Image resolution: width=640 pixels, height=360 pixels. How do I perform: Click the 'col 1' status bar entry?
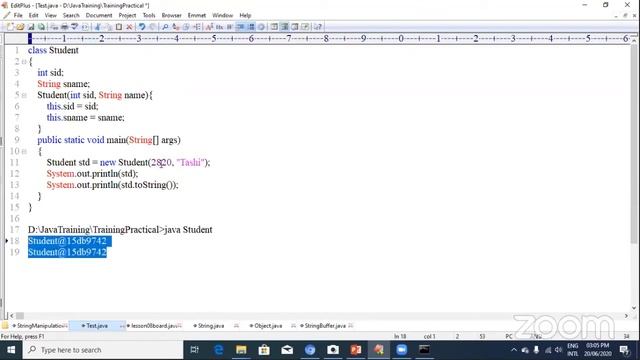[x=429, y=336]
